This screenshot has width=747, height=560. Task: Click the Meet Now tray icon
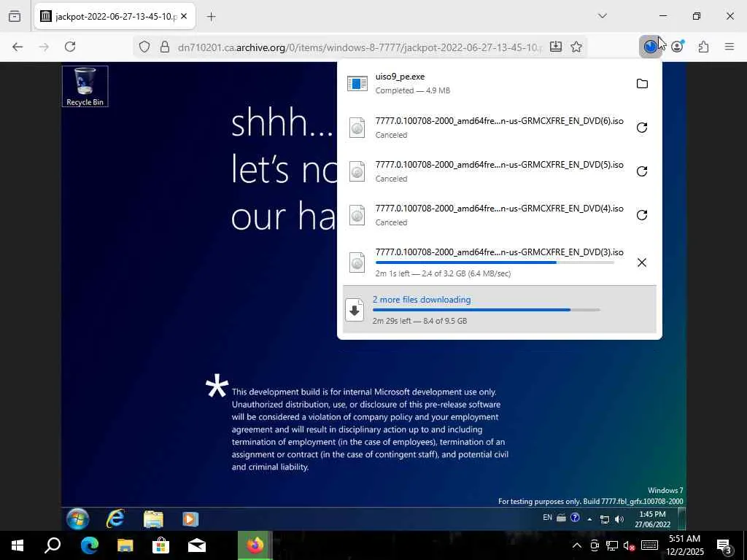pos(595,545)
